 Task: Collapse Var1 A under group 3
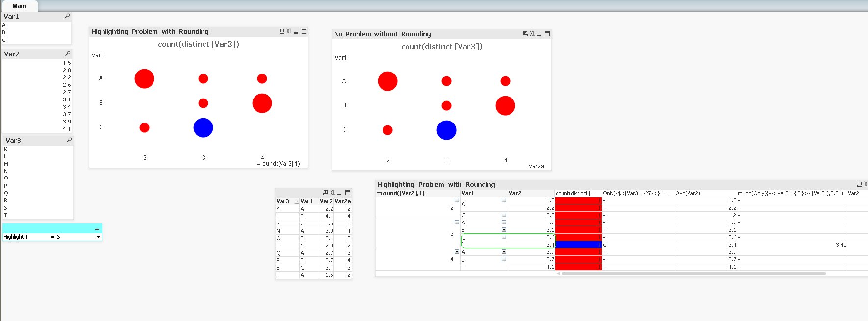(x=504, y=222)
